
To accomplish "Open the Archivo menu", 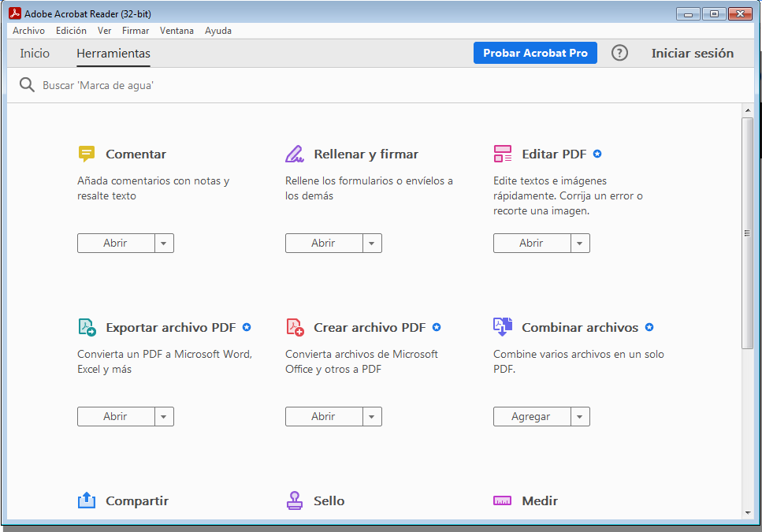I will (28, 31).
